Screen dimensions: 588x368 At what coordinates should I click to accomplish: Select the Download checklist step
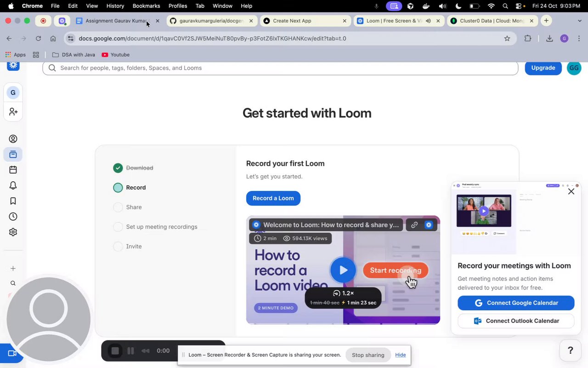pyautogui.click(x=140, y=168)
